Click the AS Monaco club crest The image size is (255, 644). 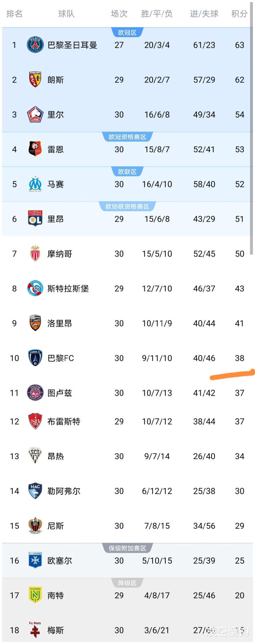click(x=35, y=254)
